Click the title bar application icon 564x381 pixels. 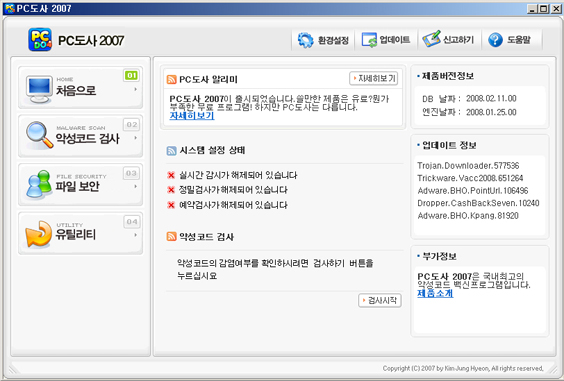(10, 8)
